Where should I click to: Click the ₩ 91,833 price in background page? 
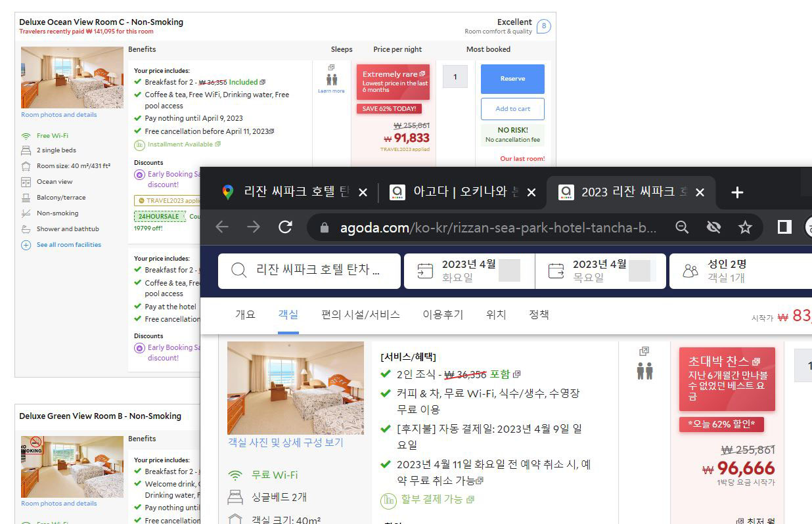[407, 138]
